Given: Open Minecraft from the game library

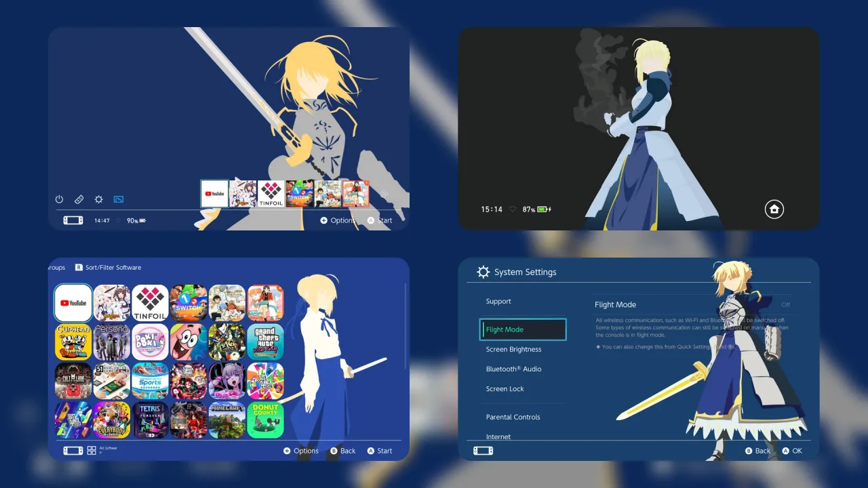Looking at the screenshot, I should point(227,420).
